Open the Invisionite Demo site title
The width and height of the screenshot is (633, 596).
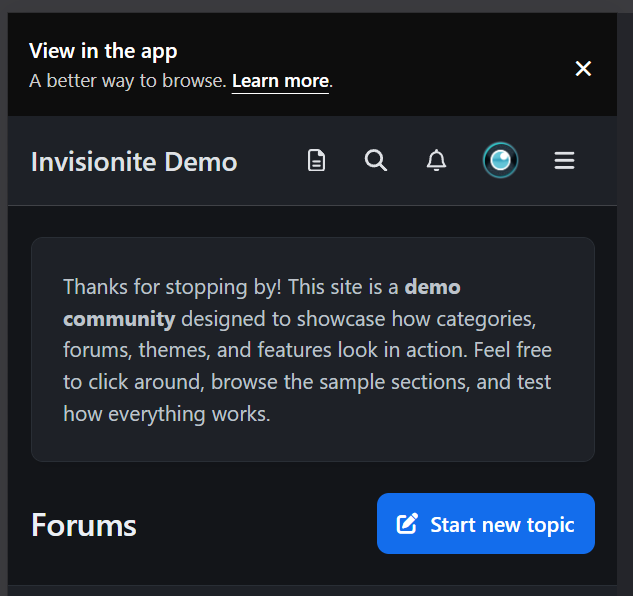pyautogui.click(x=134, y=162)
